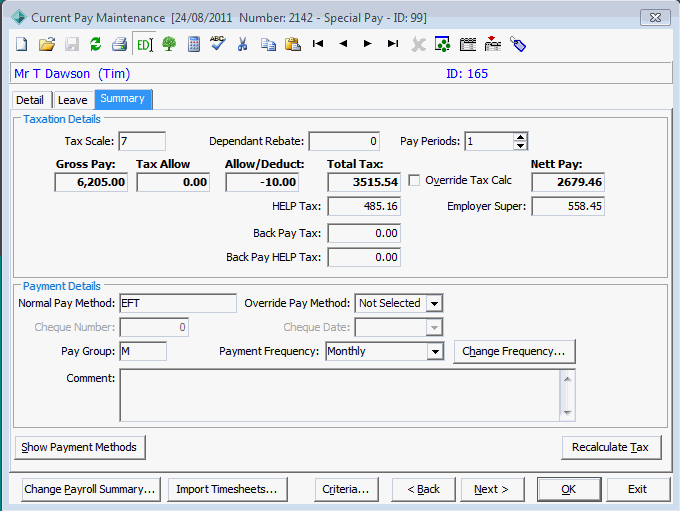Copy using the two pages icon
This screenshot has width=680, height=511.
point(268,44)
